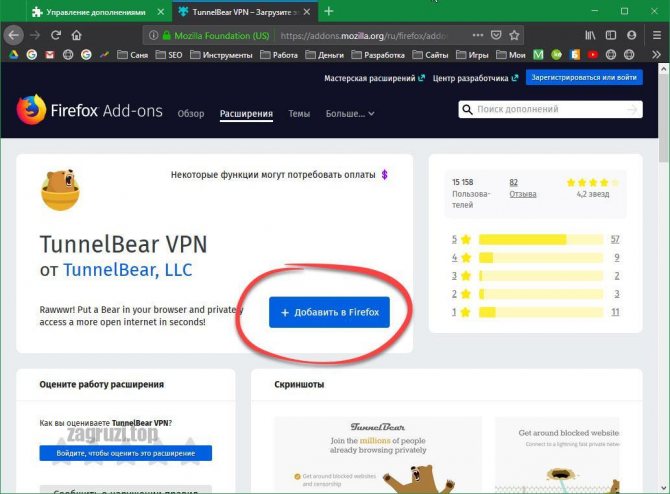Viewport: 670px width, 494px height.
Task: Open the Мои bookmarks folder
Action: pos(511,55)
